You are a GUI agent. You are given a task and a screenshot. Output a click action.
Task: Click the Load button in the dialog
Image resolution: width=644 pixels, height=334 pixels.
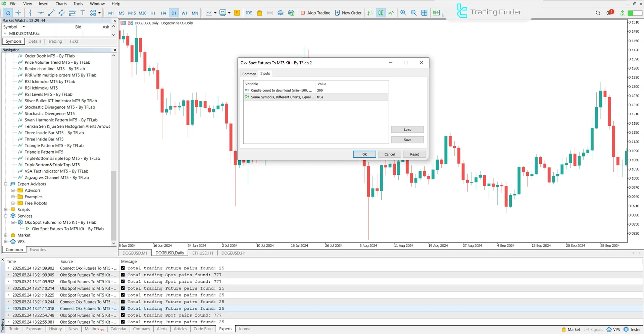pos(407,129)
